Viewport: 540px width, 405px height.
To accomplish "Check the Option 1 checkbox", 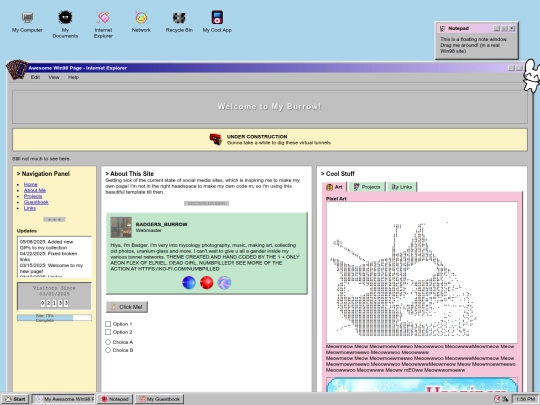I will [x=108, y=324].
